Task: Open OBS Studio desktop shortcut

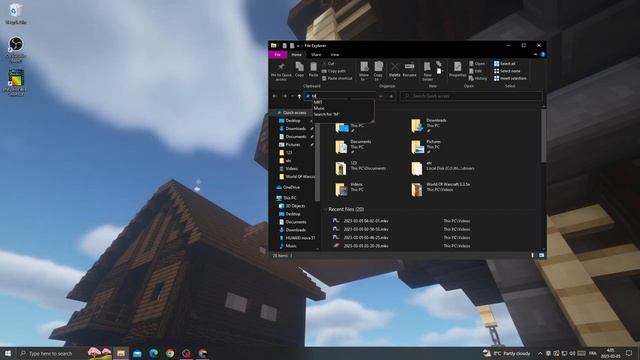Action: click(16, 49)
